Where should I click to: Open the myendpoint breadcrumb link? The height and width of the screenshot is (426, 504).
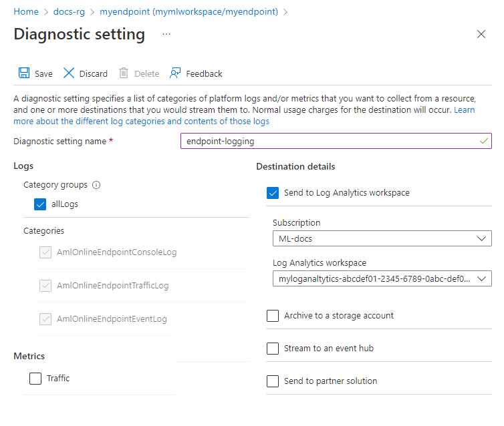[188, 12]
